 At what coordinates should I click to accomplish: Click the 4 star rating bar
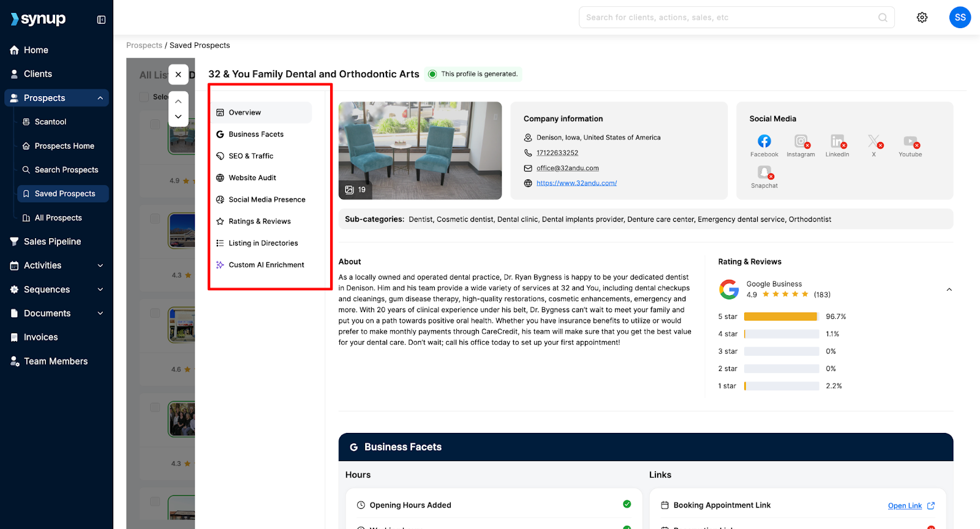(782, 334)
